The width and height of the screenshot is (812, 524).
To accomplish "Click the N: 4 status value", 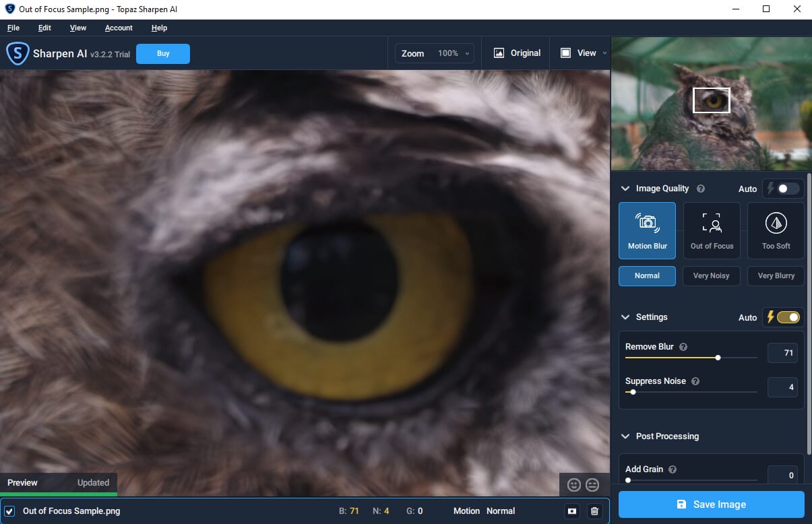I will [381, 511].
